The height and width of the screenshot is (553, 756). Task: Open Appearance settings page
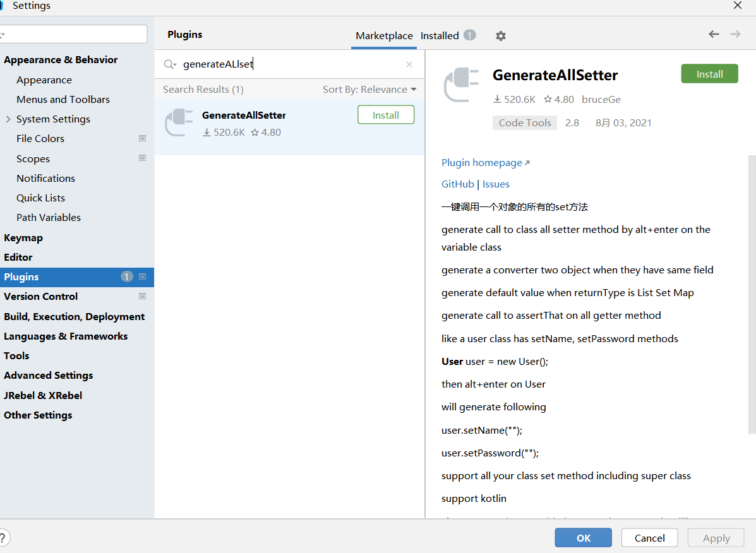coord(44,80)
